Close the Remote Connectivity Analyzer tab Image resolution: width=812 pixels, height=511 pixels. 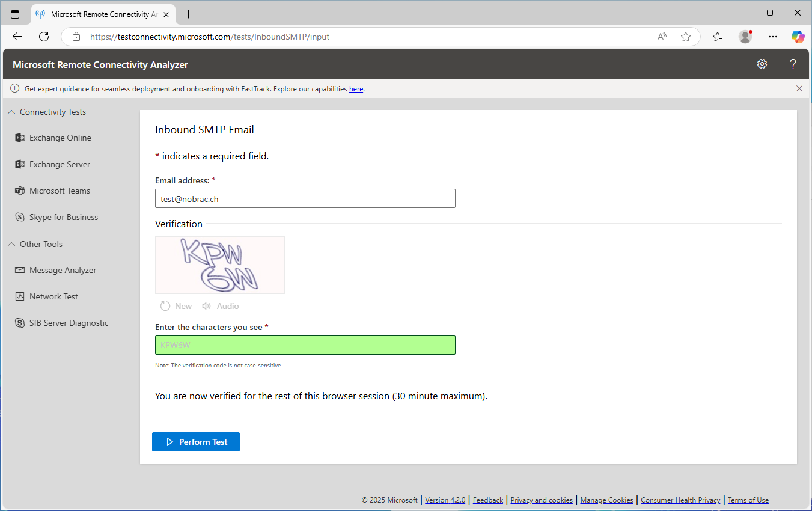pyautogui.click(x=166, y=14)
